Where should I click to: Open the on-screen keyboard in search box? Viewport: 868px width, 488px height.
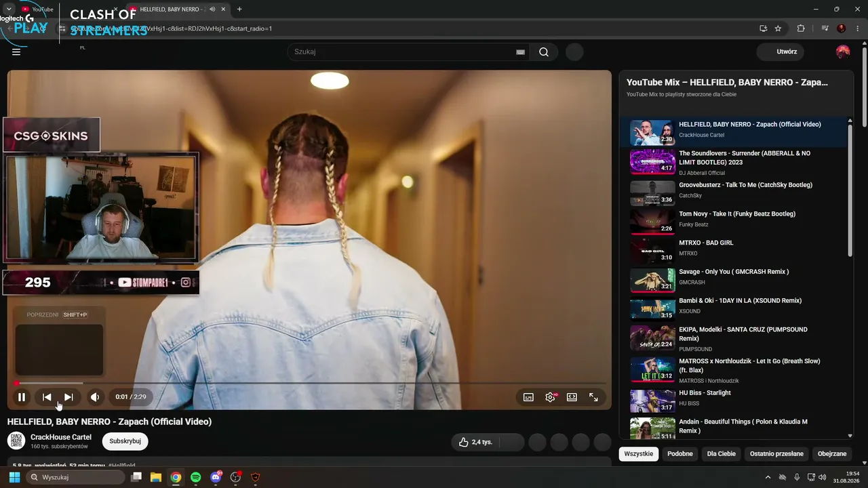(520, 52)
